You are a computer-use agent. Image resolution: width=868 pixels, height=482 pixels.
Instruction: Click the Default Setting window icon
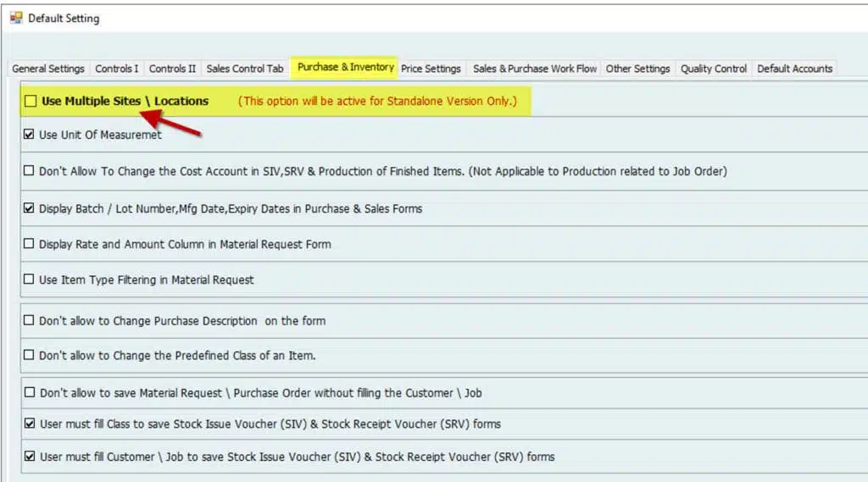tap(16, 18)
